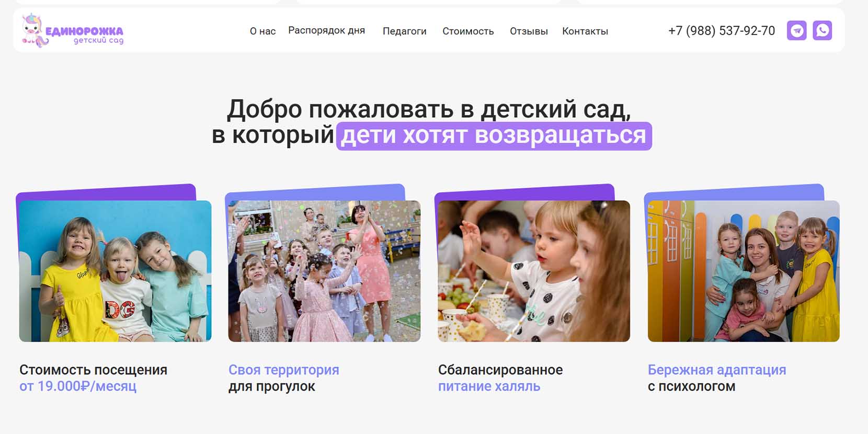Open the Стоимость menu link
The height and width of the screenshot is (434, 868).
click(468, 31)
